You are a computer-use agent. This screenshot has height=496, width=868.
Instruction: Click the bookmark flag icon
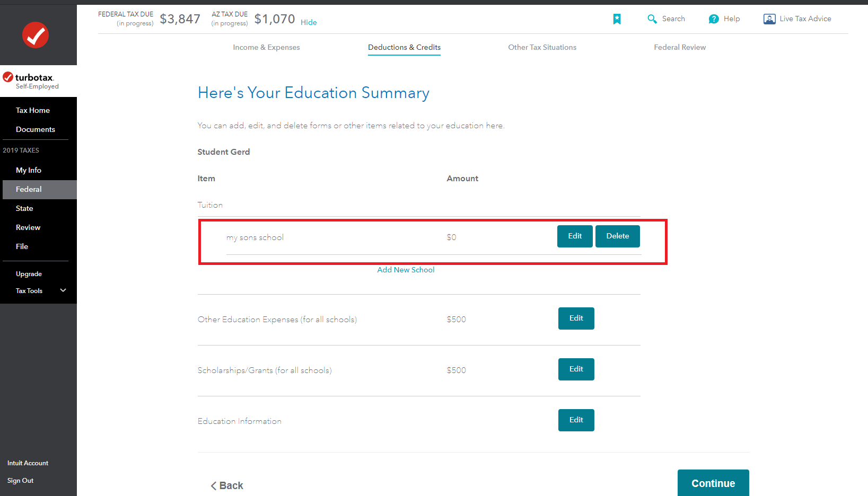tap(617, 19)
